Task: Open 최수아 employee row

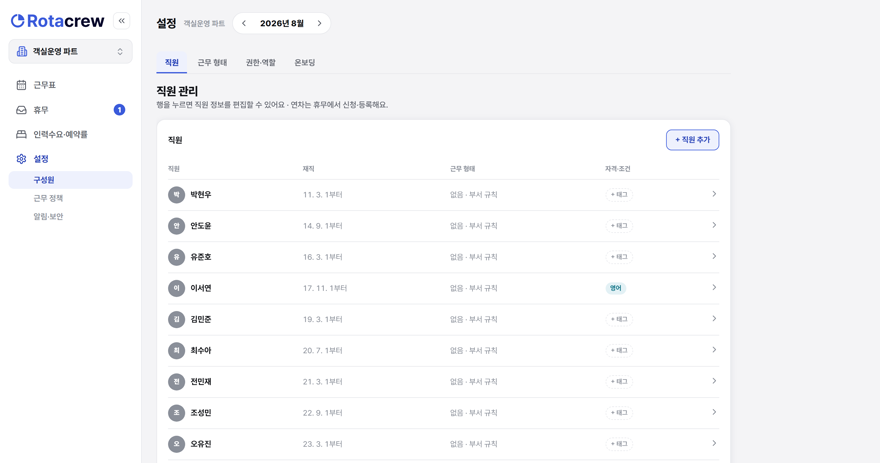Action: click(x=443, y=351)
